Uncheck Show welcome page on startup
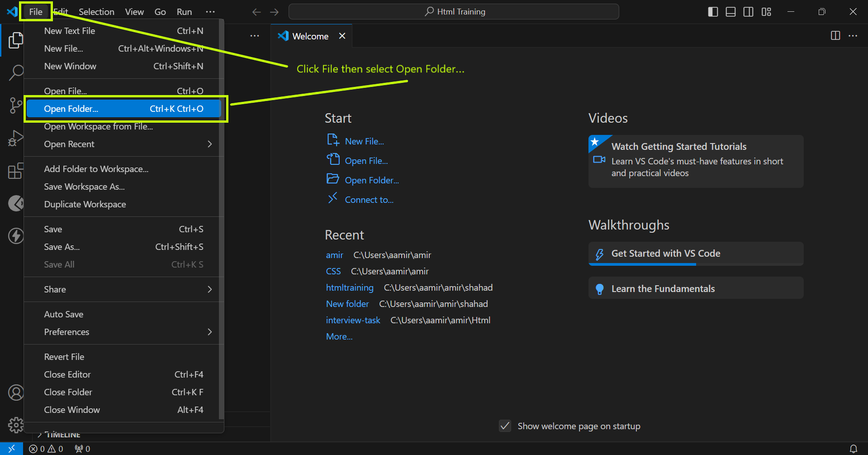 [x=505, y=426]
